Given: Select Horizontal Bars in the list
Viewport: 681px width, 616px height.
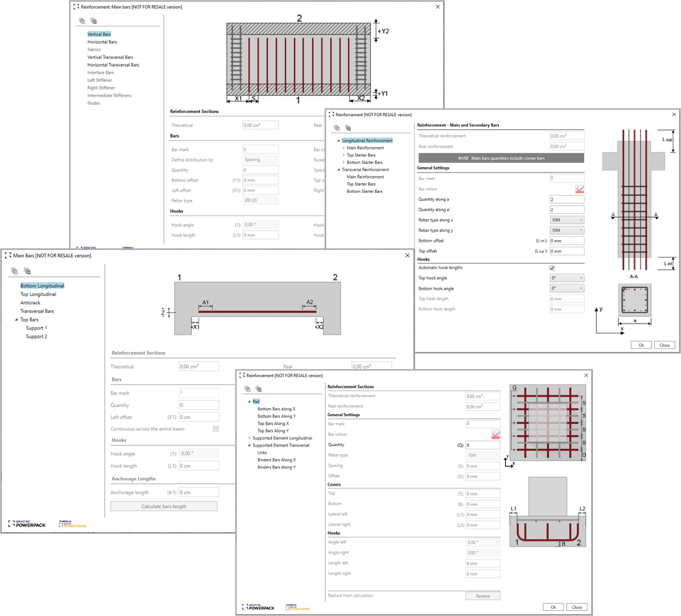Looking at the screenshot, I should pos(102,42).
